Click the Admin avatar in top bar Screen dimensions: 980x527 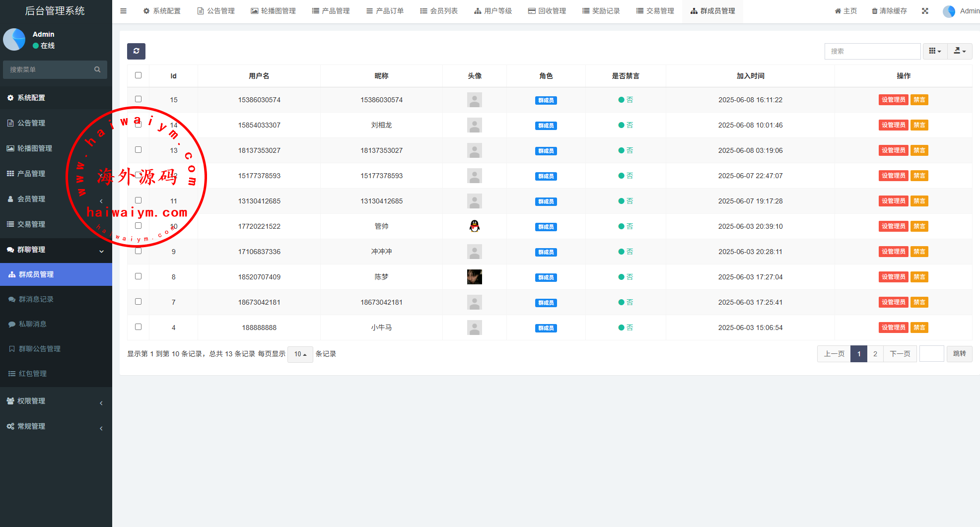[949, 11]
